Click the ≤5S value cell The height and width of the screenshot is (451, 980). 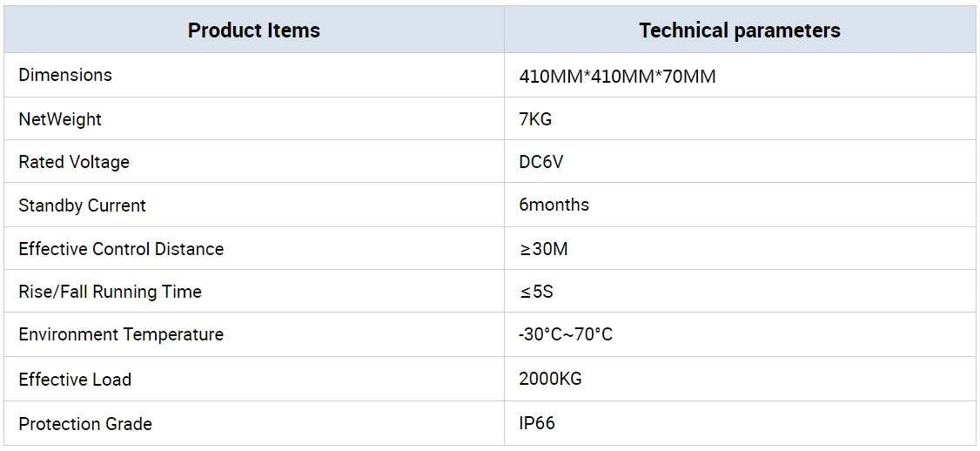pyautogui.click(x=536, y=292)
